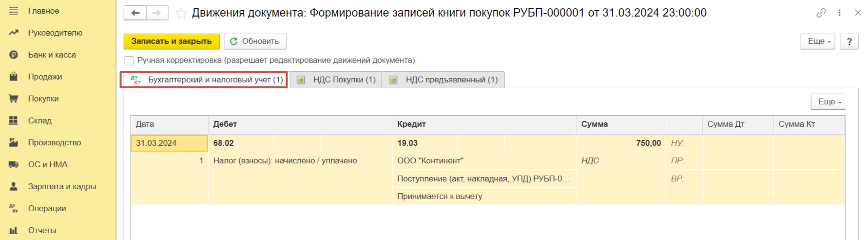Click the forward navigation arrow
This screenshot has height=240, width=868.
click(x=157, y=13)
